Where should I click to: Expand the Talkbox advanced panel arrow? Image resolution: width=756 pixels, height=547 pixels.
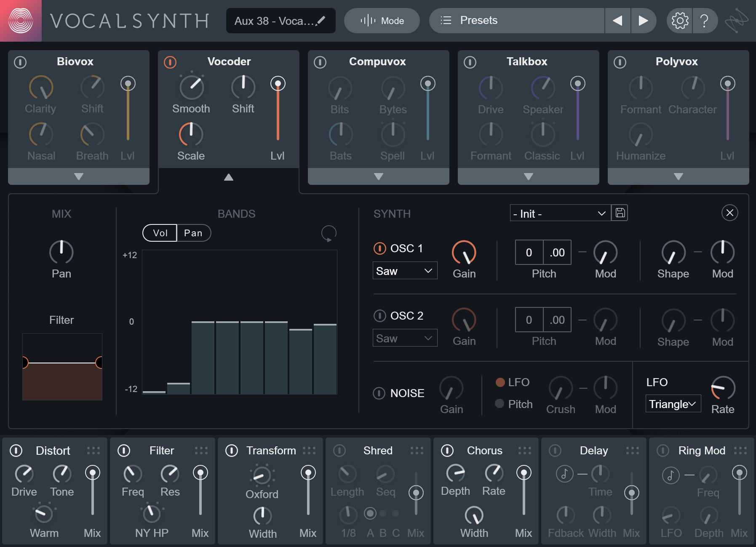point(529,176)
